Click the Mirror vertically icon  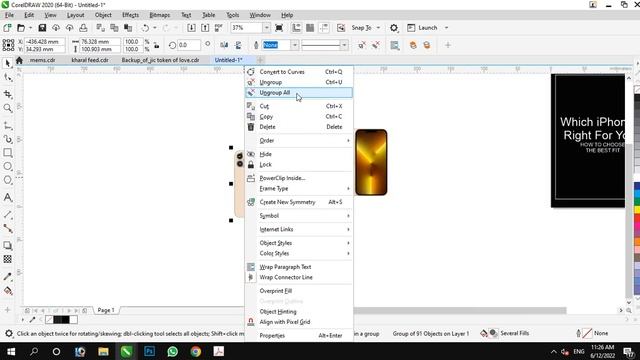pos(238,45)
